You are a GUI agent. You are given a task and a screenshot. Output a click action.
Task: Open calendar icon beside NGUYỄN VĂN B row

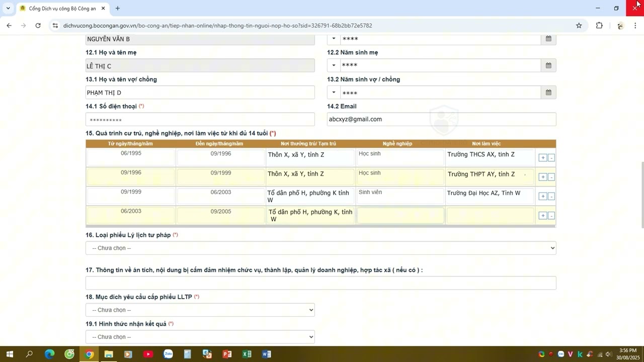548,39
